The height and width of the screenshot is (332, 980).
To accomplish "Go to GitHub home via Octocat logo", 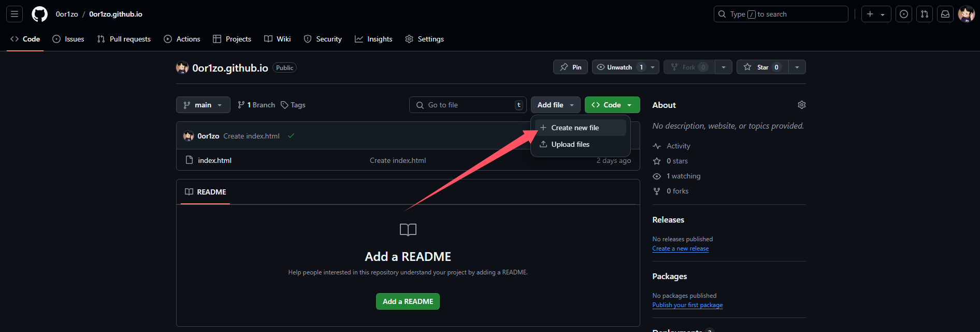I will point(39,14).
